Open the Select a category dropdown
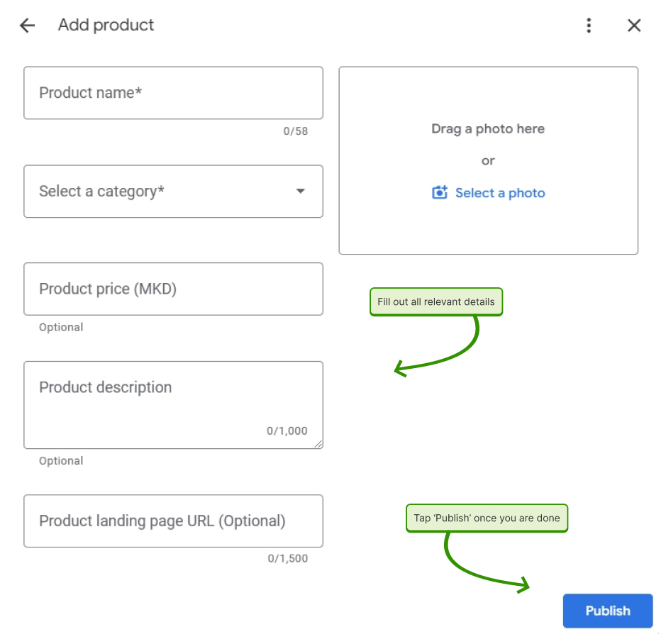666x644 pixels. [x=173, y=191]
